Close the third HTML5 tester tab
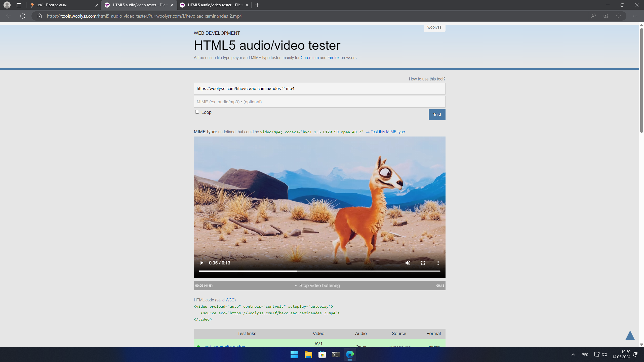This screenshot has width=644, height=362. [247, 5]
